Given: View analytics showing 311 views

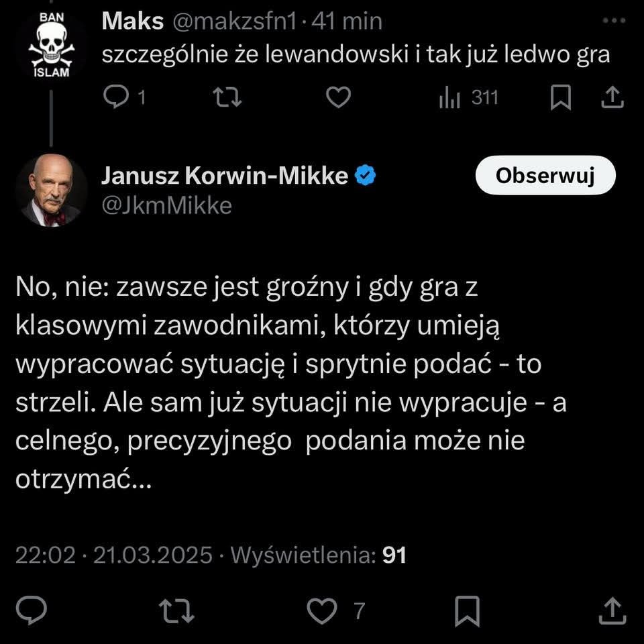Looking at the screenshot, I should point(468,98).
